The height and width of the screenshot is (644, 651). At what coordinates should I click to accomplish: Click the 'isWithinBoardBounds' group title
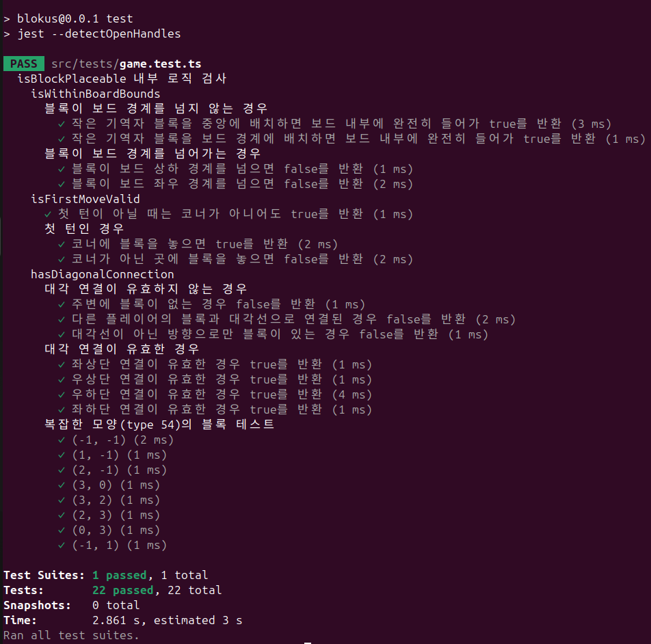[96, 94]
